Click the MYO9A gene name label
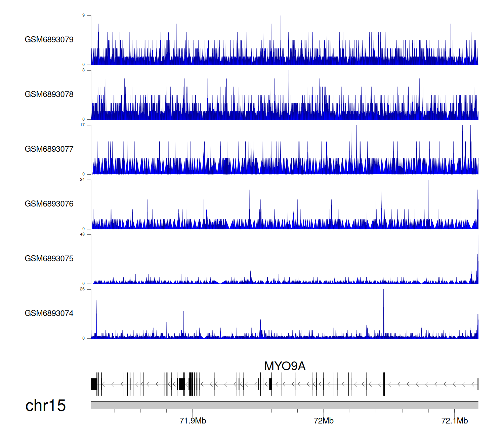 pos(285,366)
